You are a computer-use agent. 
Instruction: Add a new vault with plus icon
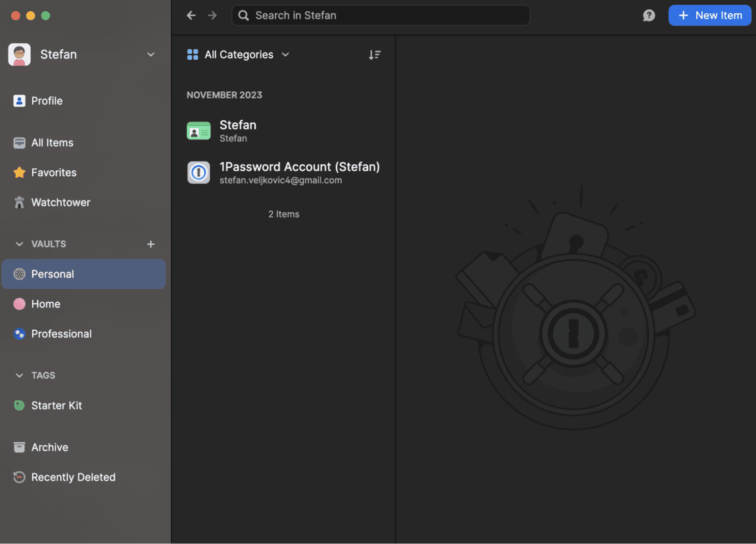point(151,244)
